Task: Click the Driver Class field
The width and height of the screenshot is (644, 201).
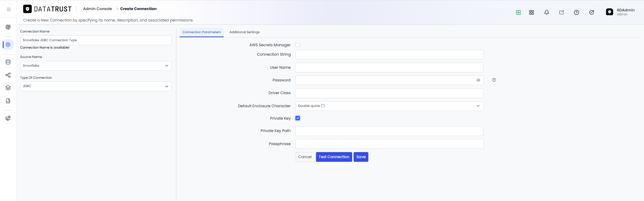Action: click(x=389, y=93)
